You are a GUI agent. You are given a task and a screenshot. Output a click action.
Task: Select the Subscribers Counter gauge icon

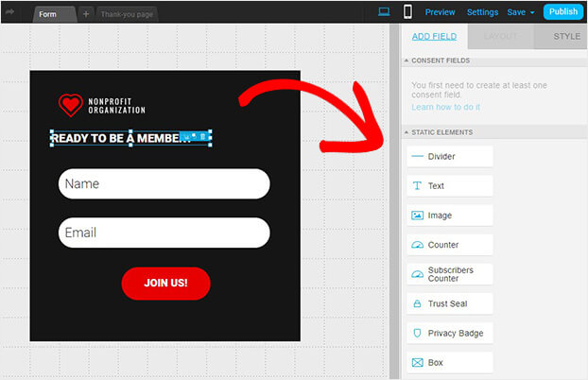click(x=418, y=274)
